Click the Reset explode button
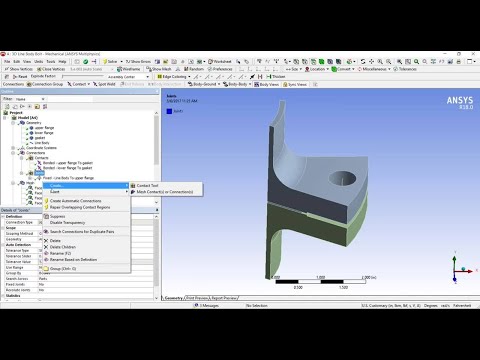The height and width of the screenshot is (360, 480). tap(20, 76)
